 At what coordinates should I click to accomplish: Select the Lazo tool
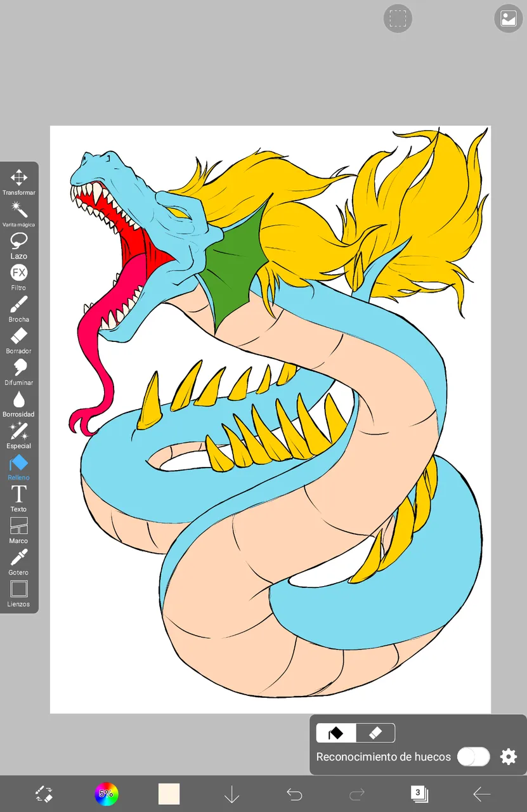18,245
